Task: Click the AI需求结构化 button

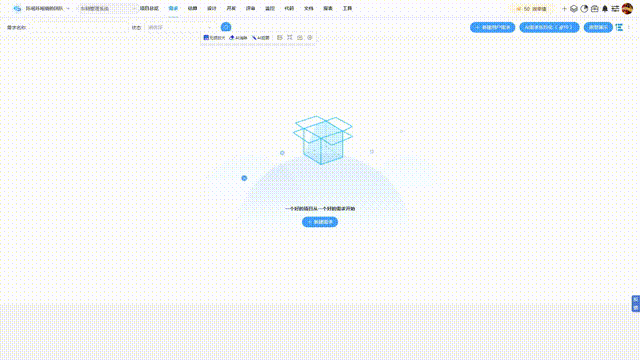Action: [x=549, y=27]
